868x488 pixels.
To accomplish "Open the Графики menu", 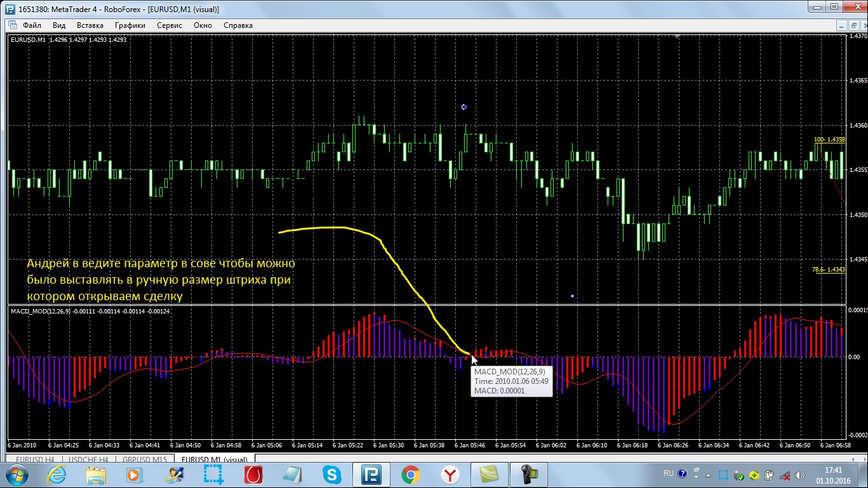I will pyautogui.click(x=130, y=25).
